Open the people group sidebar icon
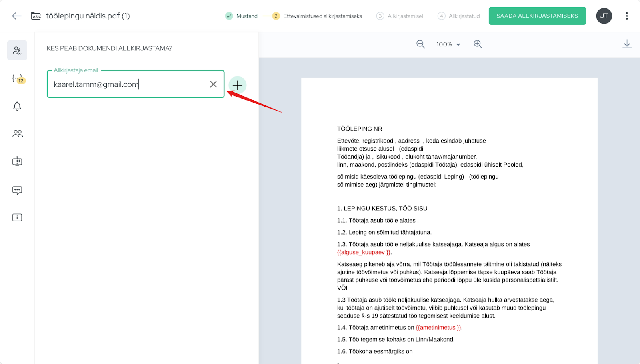Screen dimensions: 640x364 click(x=17, y=134)
